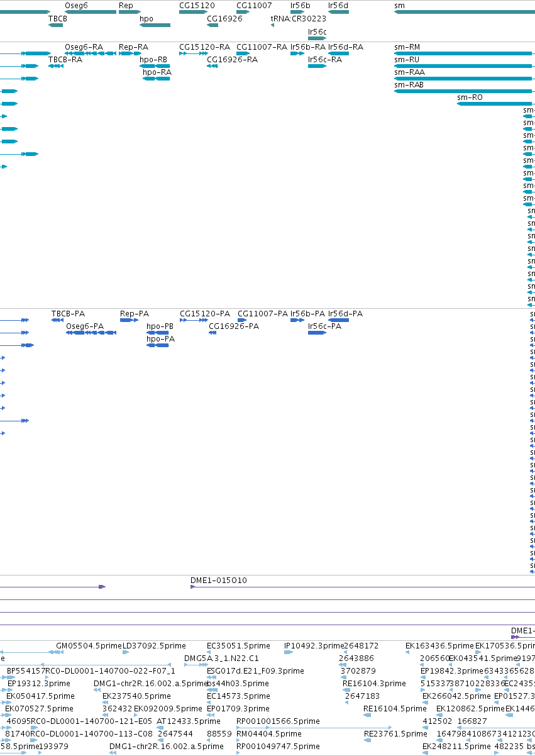
Task: Select the EP19312.3prime EST label
Action: point(39,684)
